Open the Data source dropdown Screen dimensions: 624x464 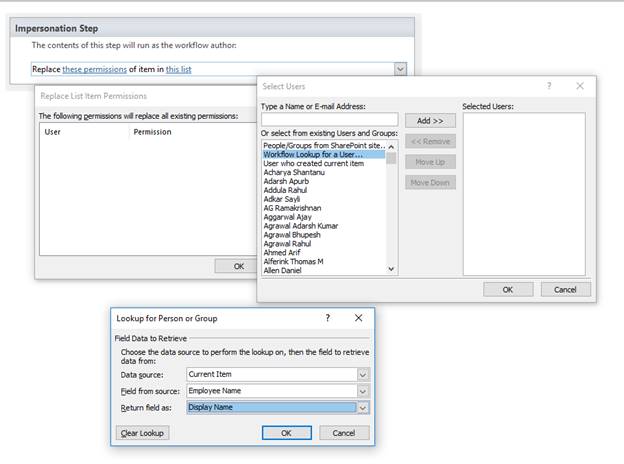click(x=363, y=374)
